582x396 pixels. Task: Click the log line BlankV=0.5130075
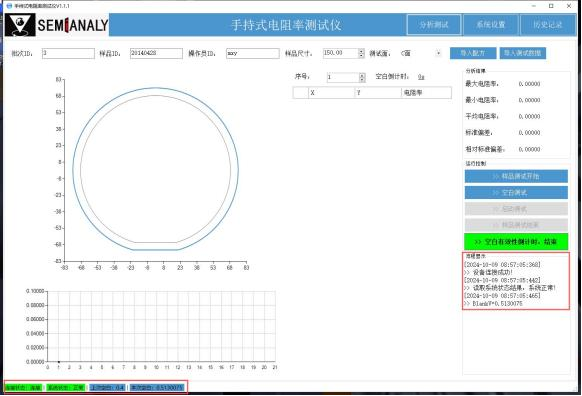coord(493,304)
